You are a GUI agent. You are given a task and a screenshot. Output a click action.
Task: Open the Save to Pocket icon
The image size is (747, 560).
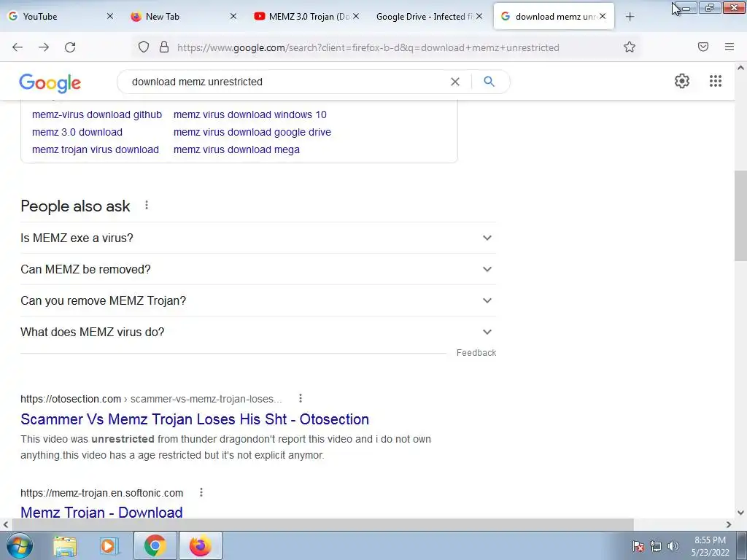[703, 47]
